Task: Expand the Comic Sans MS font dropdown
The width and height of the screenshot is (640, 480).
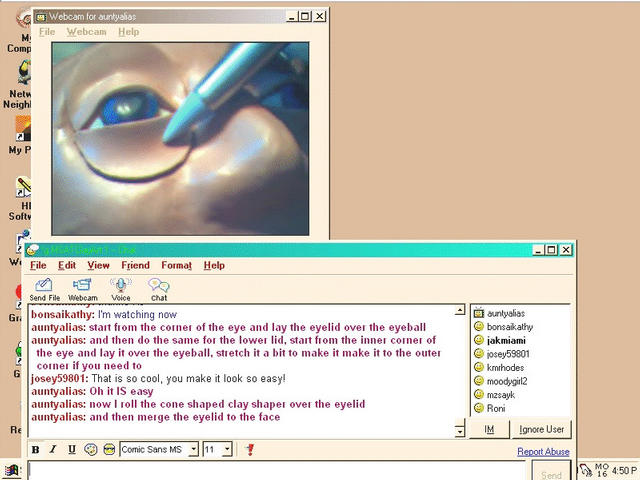Action: [x=194, y=449]
